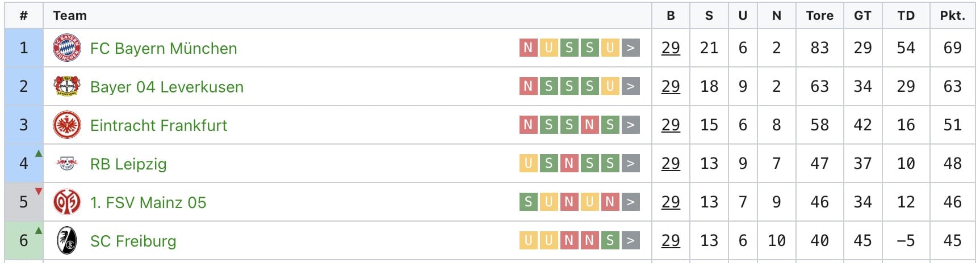Click the FC Bayern München club crest
980x263 pixels.
coord(67,48)
